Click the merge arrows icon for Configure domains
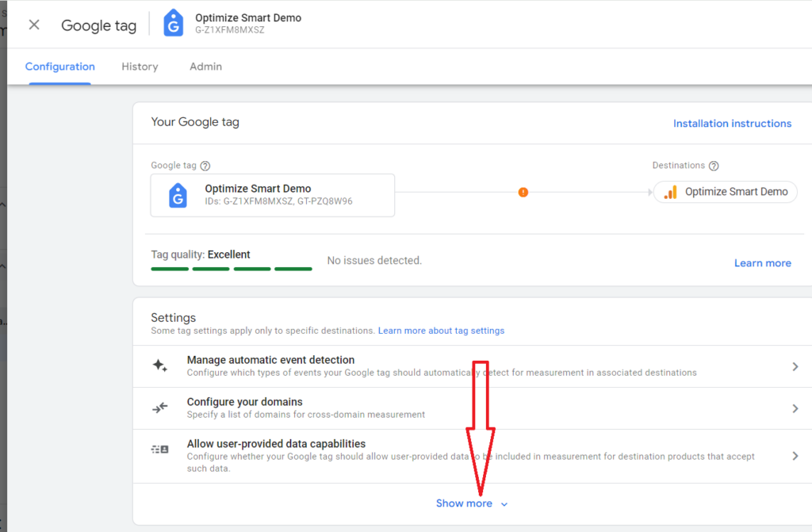 point(160,408)
